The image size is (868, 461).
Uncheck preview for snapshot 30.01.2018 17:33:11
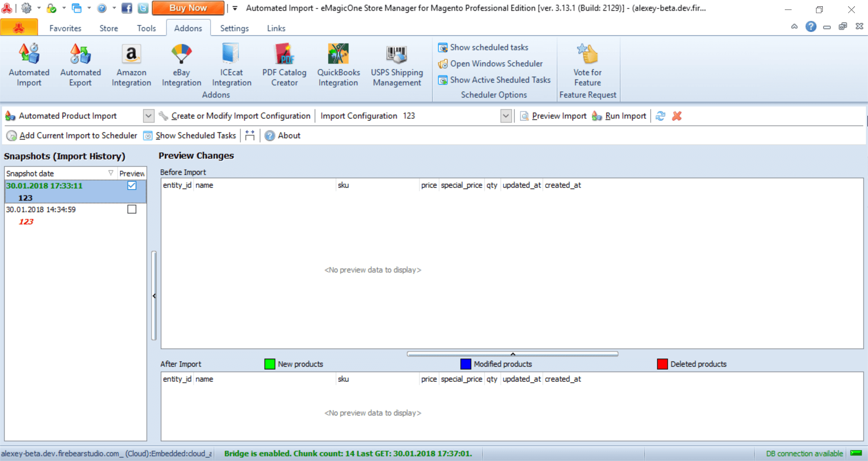pos(132,186)
